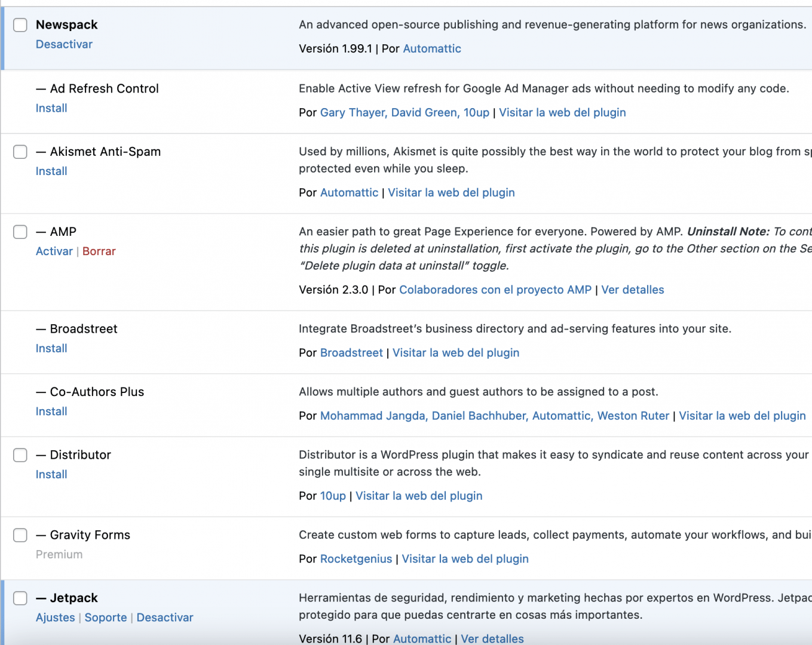Image resolution: width=812 pixels, height=645 pixels.
Task: Click the Ad Refresh Control description text
Action: click(x=544, y=88)
